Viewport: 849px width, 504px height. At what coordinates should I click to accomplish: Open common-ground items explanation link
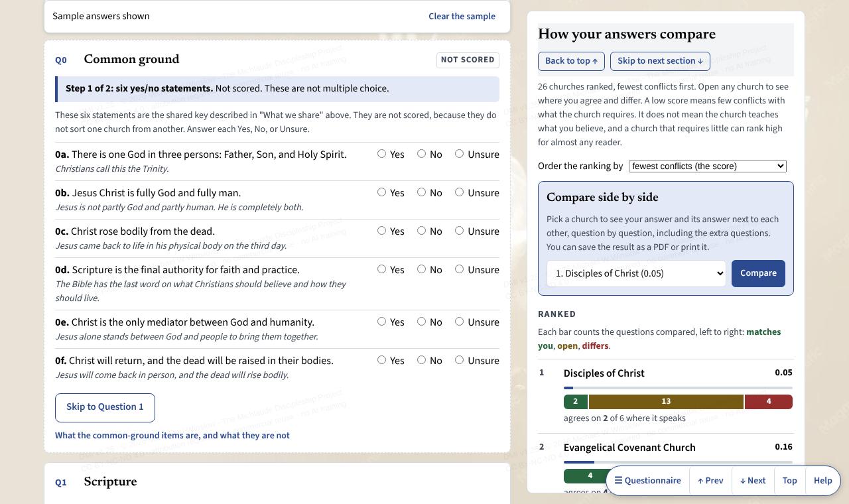coord(172,436)
